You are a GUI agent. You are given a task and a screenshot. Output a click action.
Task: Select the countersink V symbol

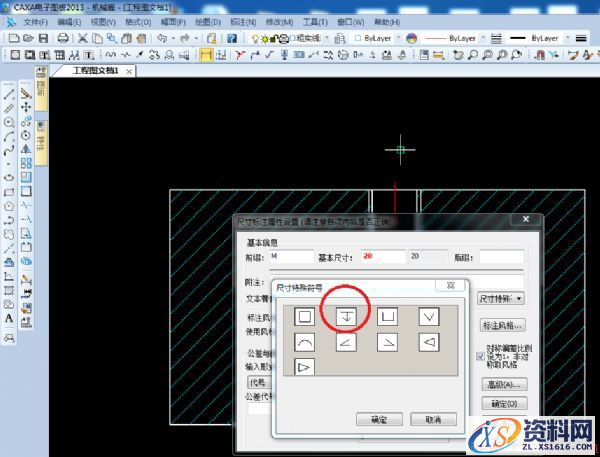429,317
